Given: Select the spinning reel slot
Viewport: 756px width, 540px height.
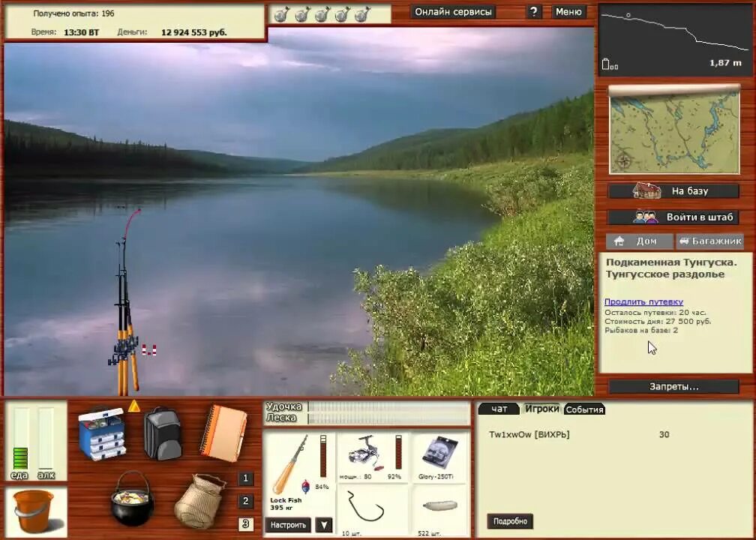Looking at the screenshot, I should point(372,457).
